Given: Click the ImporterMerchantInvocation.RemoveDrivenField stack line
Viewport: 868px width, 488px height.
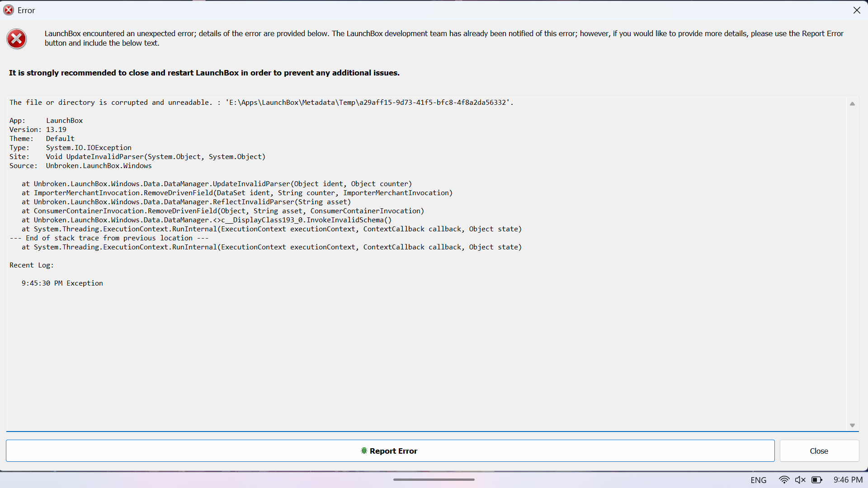Looking at the screenshot, I should point(237,193).
